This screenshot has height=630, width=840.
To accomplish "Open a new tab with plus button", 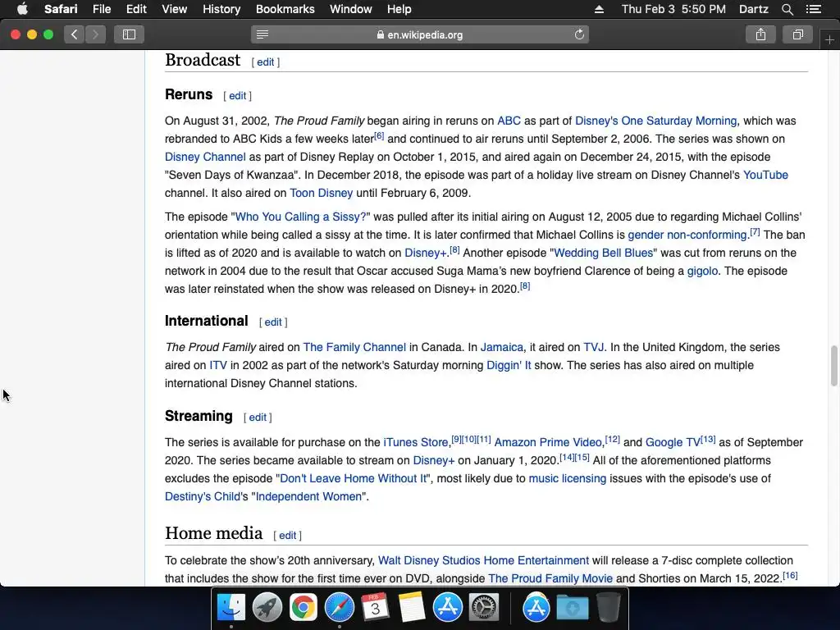I will (x=829, y=40).
